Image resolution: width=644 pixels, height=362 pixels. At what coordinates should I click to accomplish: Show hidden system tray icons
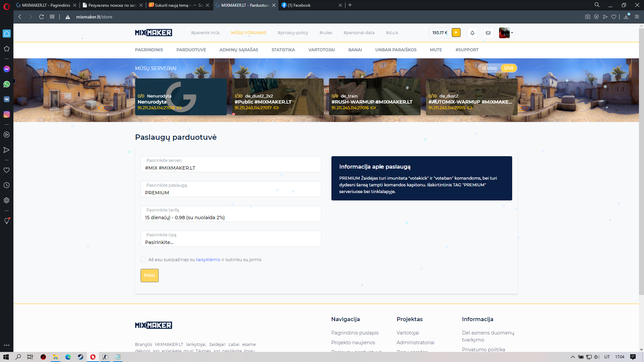click(573, 357)
